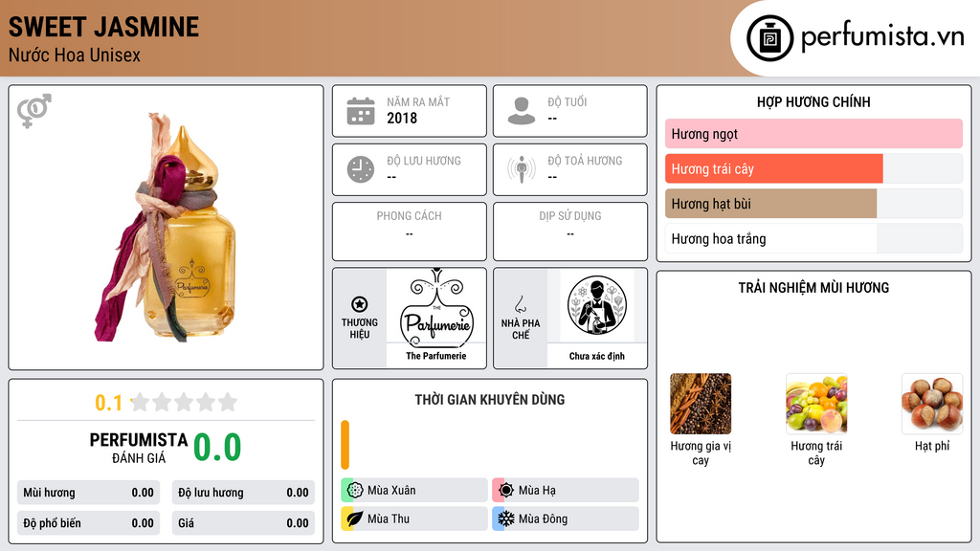This screenshot has height=551, width=980.
Task: Click the PHONG CÁCH box
Action: coord(410,231)
